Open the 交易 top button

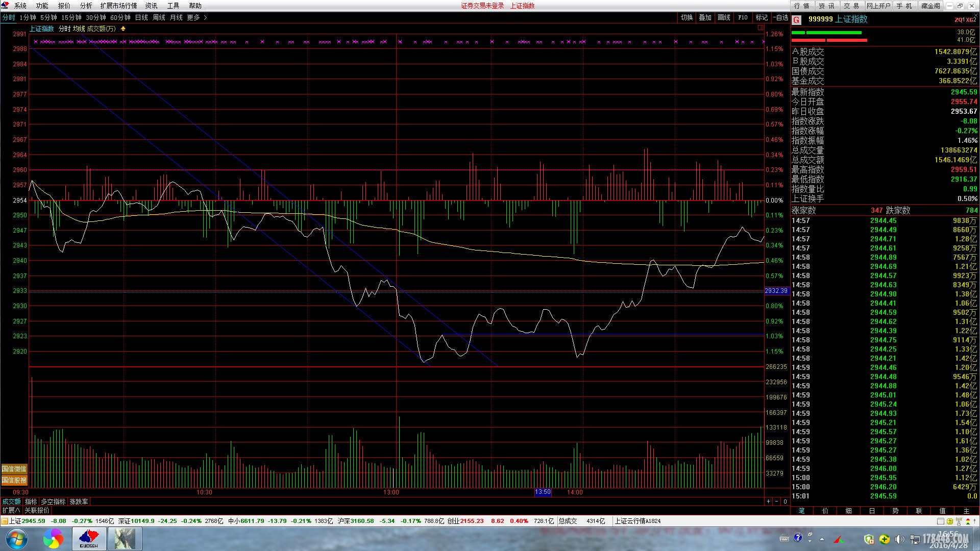click(x=851, y=6)
